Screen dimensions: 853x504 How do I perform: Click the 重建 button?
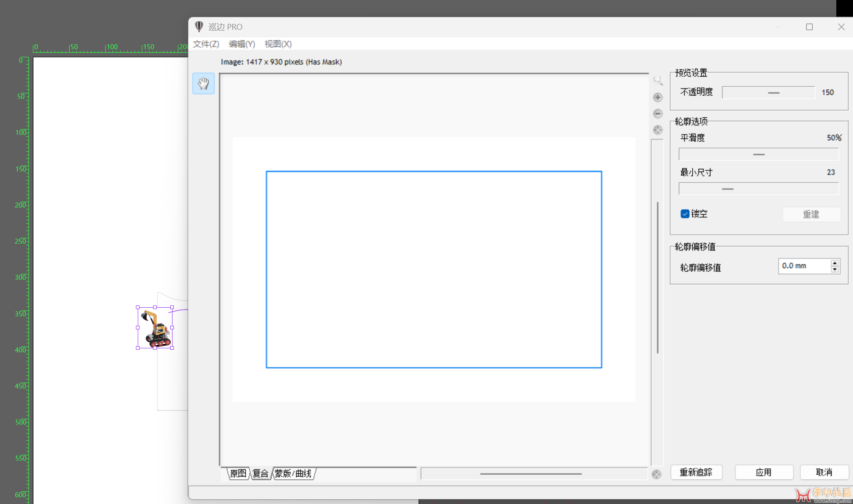coord(811,214)
